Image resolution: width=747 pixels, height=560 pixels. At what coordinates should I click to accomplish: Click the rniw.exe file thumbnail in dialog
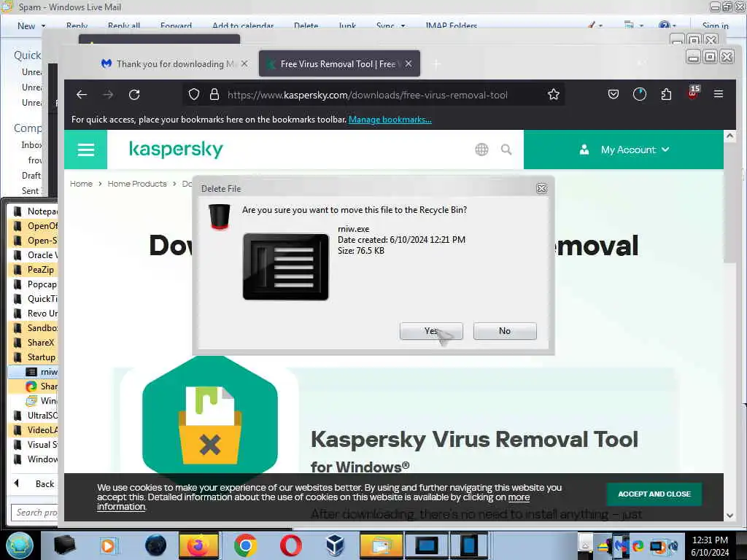click(286, 267)
